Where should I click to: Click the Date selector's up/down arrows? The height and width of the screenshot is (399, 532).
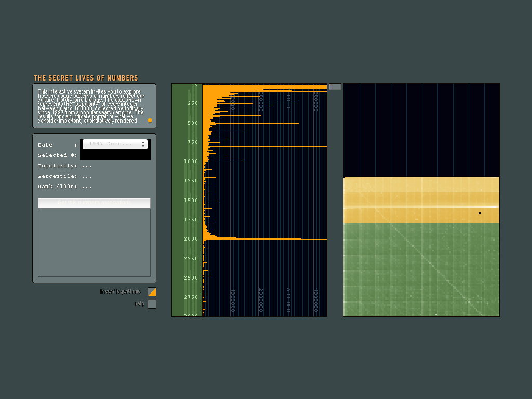[x=143, y=144]
